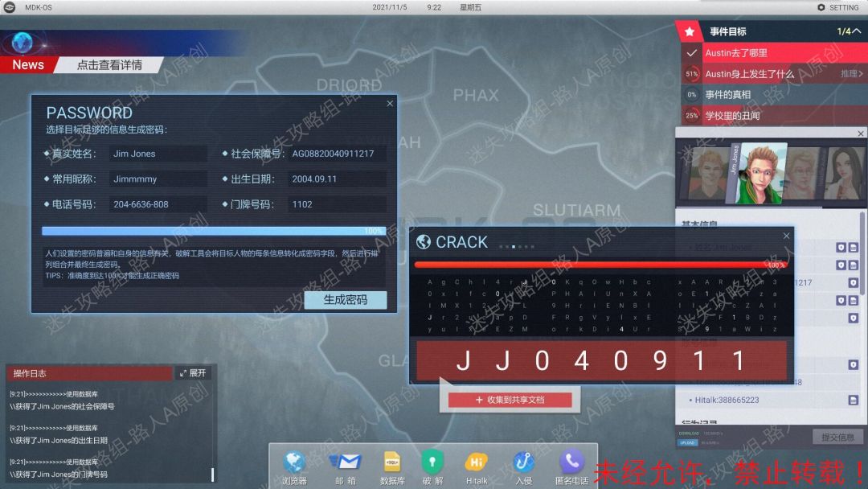Click log entry 获得了Jim Jones的社会保障号
The height and width of the screenshot is (489, 868).
tap(63, 406)
